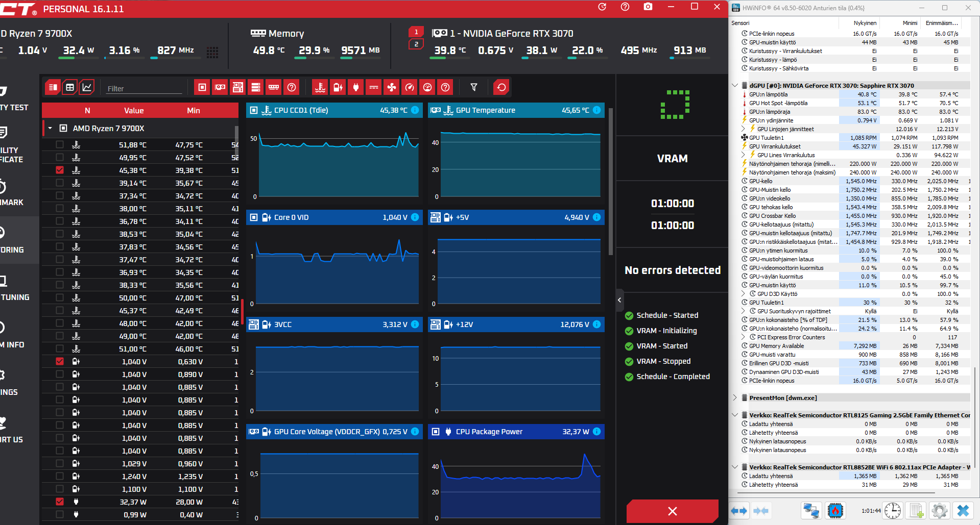Click the Filter text field in OCCT
Screen dimensions: 980x525
144,89
